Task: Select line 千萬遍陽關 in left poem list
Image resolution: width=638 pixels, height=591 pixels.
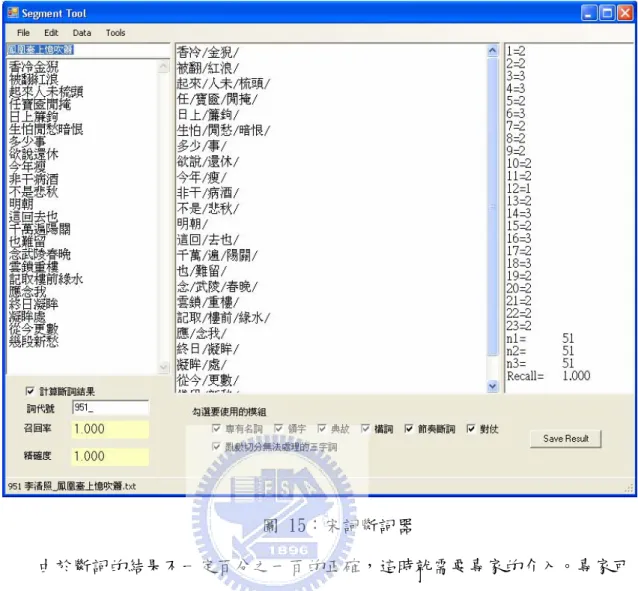Action: coord(40,229)
